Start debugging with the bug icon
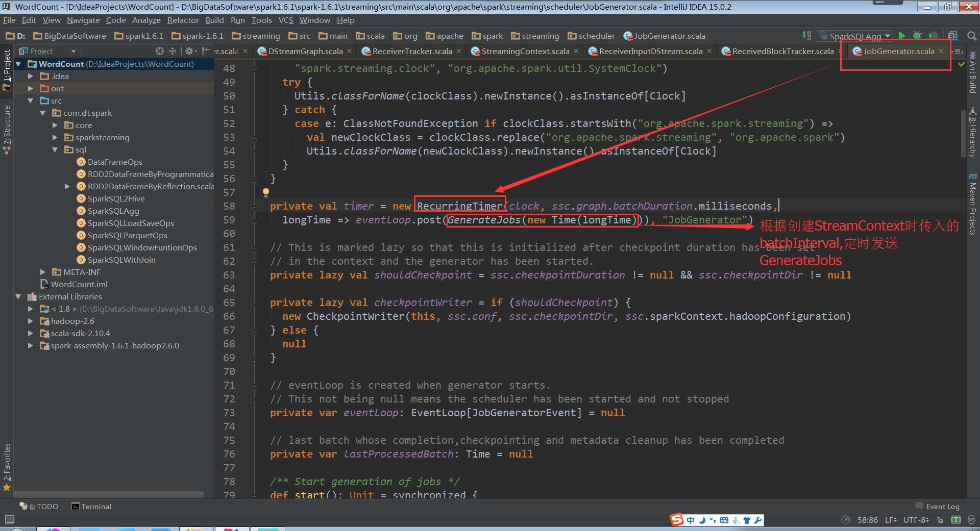 coord(917,36)
